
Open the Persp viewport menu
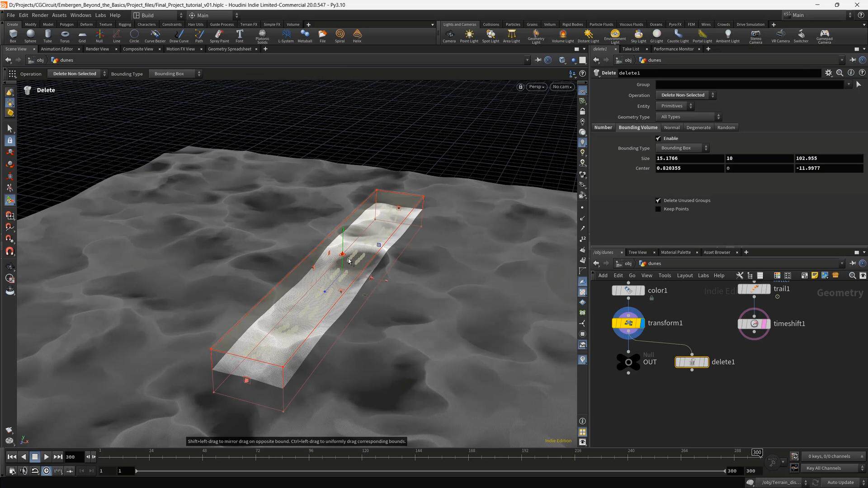point(537,87)
